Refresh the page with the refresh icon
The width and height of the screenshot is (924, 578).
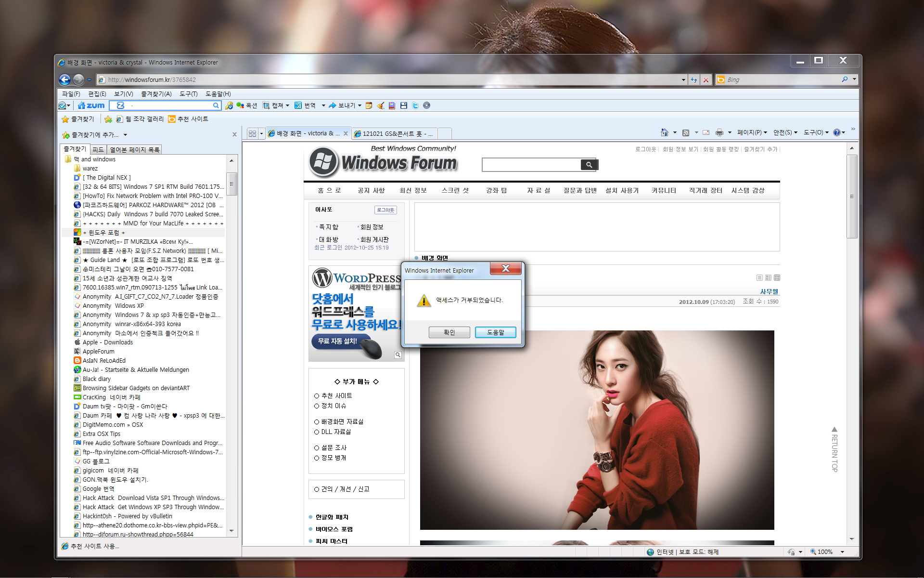(x=693, y=80)
